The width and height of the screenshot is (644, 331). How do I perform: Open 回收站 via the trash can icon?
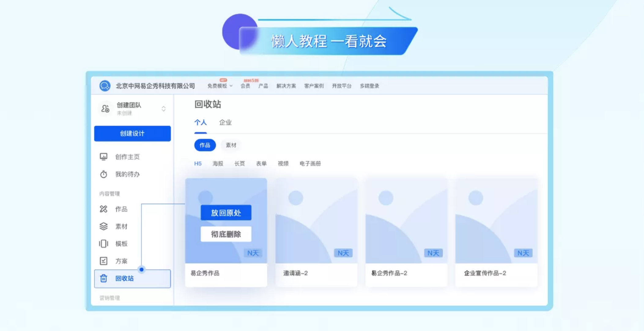(104, 278)
